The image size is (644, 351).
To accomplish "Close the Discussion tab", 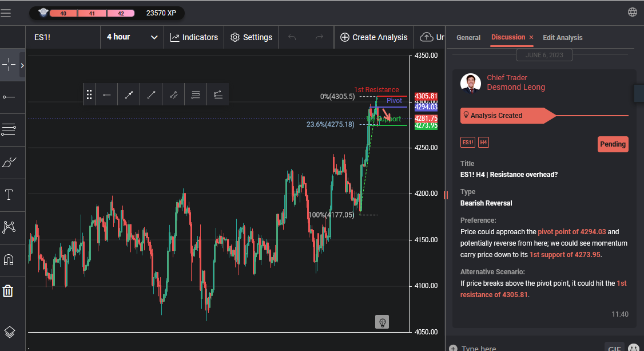I will [x=531, y=37].
